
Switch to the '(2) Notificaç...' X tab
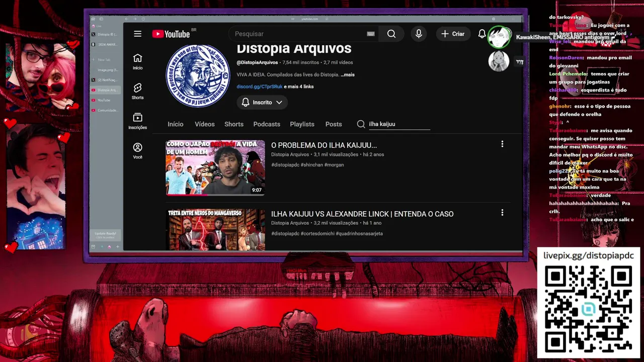pyautogui.click(x=105, y=80)
